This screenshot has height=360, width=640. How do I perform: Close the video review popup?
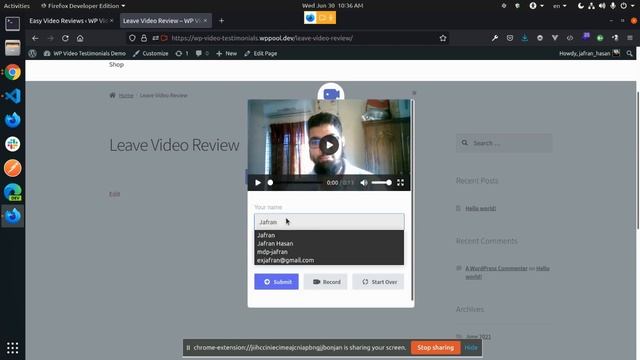pyautogui.click(x=414, y=93)
